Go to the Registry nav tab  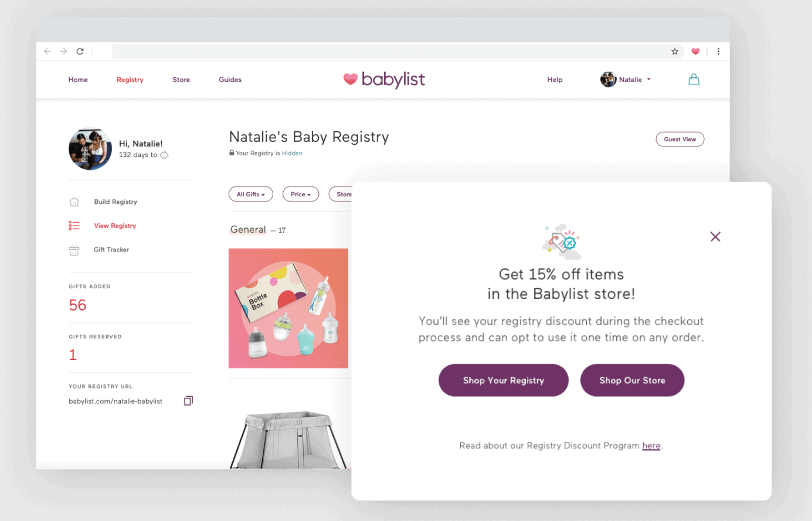(130, 80)
